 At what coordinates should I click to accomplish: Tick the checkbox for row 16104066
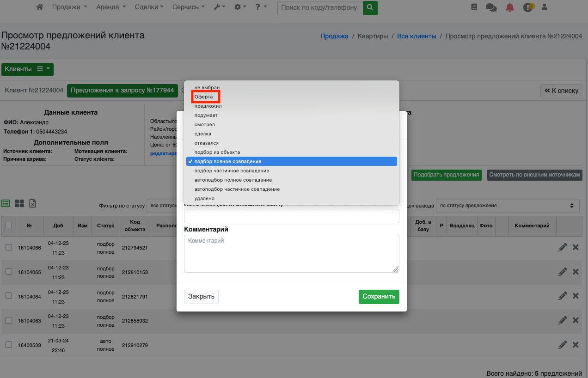coord(9,248)
